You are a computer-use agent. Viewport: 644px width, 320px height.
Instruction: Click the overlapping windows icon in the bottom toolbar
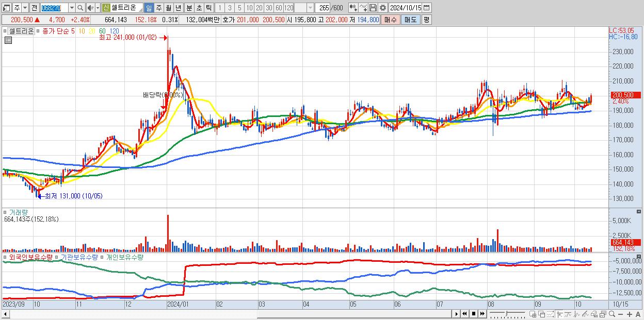[x=542, y=314]
